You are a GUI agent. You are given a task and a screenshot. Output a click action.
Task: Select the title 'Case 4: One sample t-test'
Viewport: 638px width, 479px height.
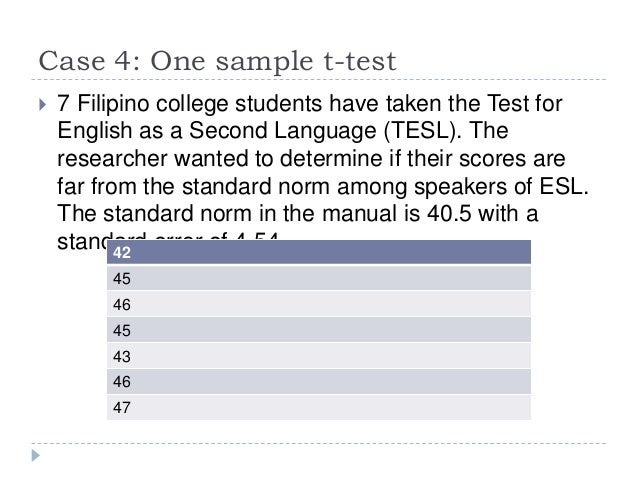coord(217,61)
